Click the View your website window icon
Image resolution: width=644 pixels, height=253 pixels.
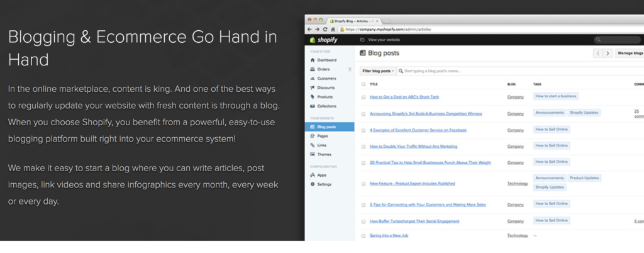click(362, 40)
